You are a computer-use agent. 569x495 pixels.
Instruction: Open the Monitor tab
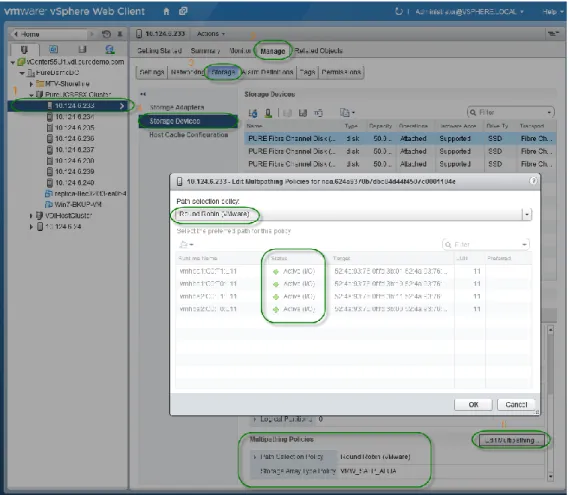click(x=240, y=51)
